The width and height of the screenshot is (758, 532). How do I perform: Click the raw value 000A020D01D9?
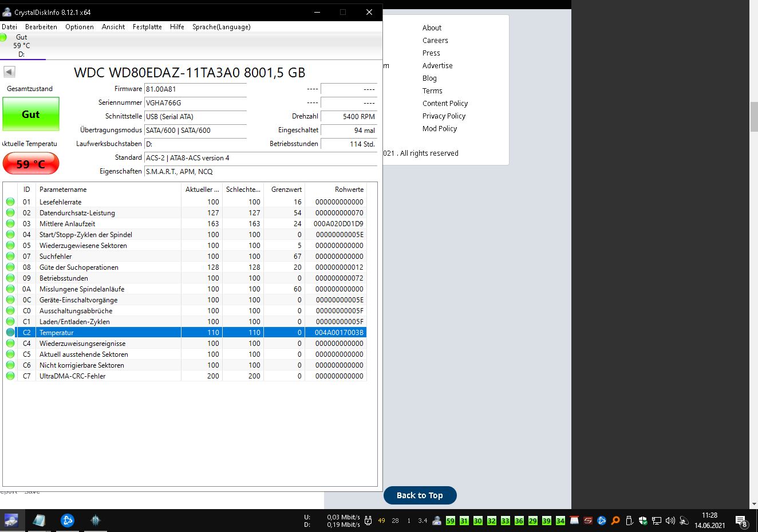tap(338, 224)
